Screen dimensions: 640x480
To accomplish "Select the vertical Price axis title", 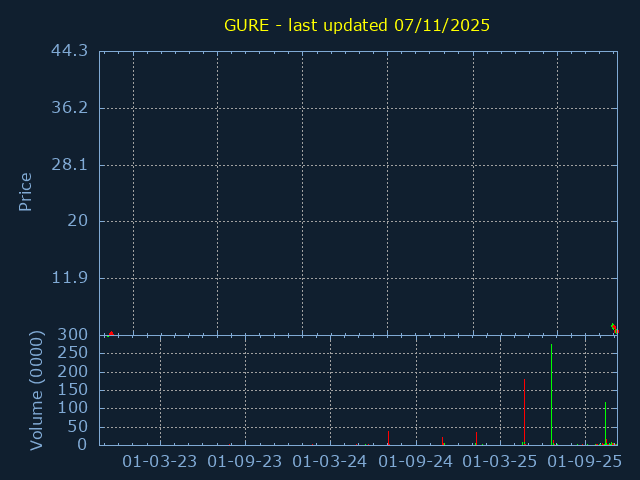I will point(26,191).
